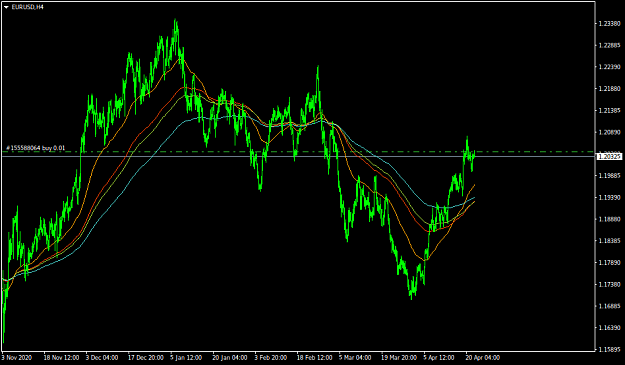Click price level 1.16390 on axis
Screen dimensions: 625x365
610,328
